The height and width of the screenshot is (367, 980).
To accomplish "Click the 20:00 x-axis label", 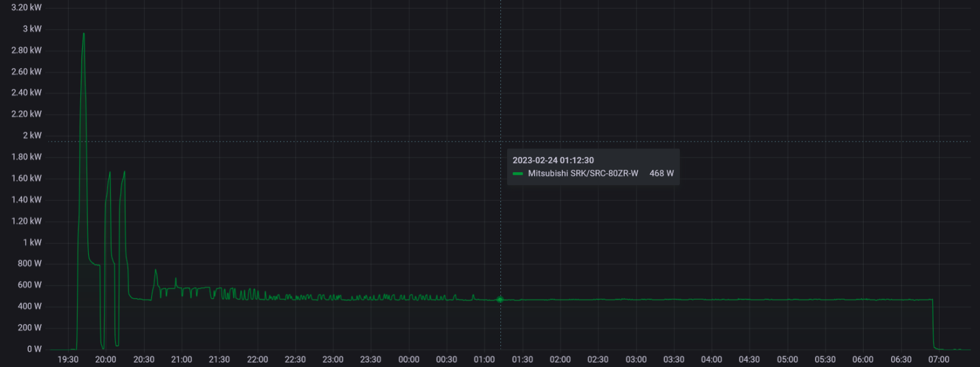I will click(x=106, y=360).
